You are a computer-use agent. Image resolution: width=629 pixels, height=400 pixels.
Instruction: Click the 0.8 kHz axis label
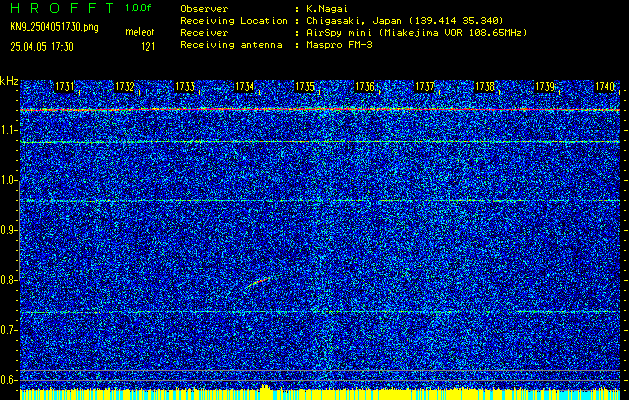point(7,280)
